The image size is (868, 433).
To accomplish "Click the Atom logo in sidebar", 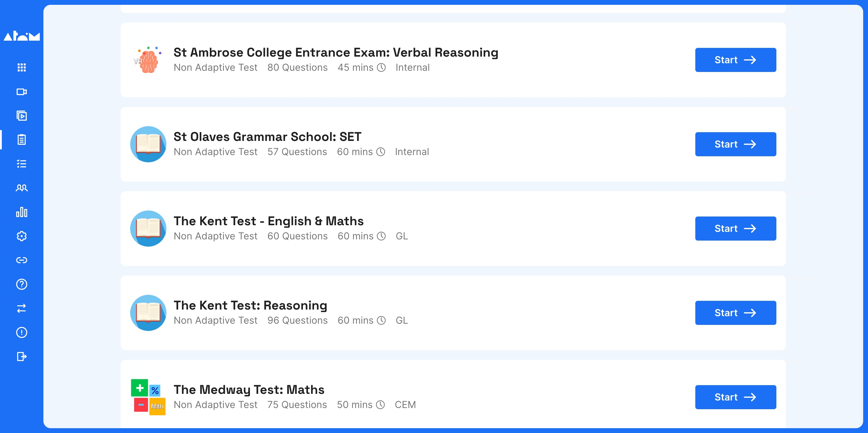I will (x=22, y=36).
